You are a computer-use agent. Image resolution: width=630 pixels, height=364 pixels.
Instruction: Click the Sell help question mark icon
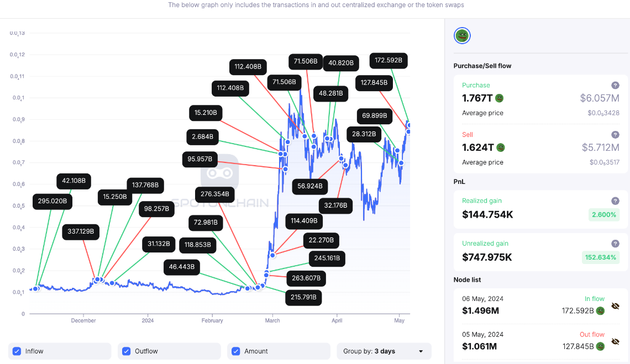click(x=615, y=135)
